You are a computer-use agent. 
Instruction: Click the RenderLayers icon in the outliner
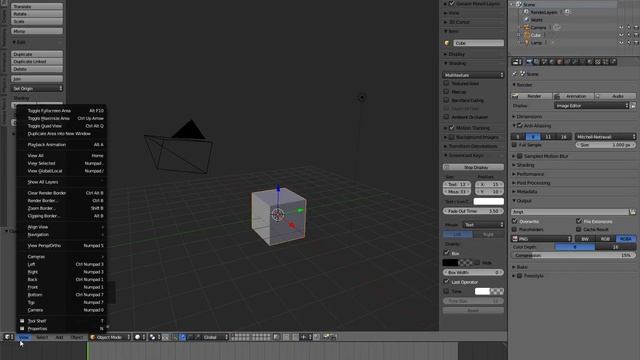pyautogui.click(x=527, y=12)
